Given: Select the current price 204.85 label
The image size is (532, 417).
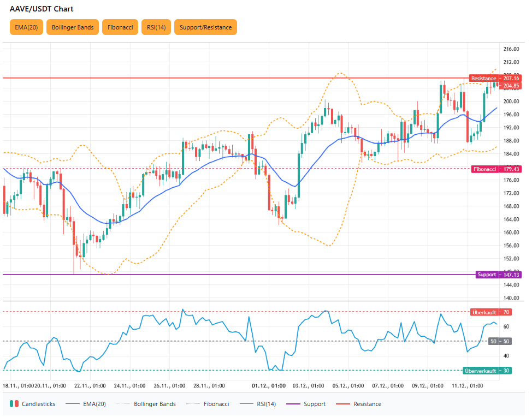Looking at the screenshot, I should coord(511,86).
